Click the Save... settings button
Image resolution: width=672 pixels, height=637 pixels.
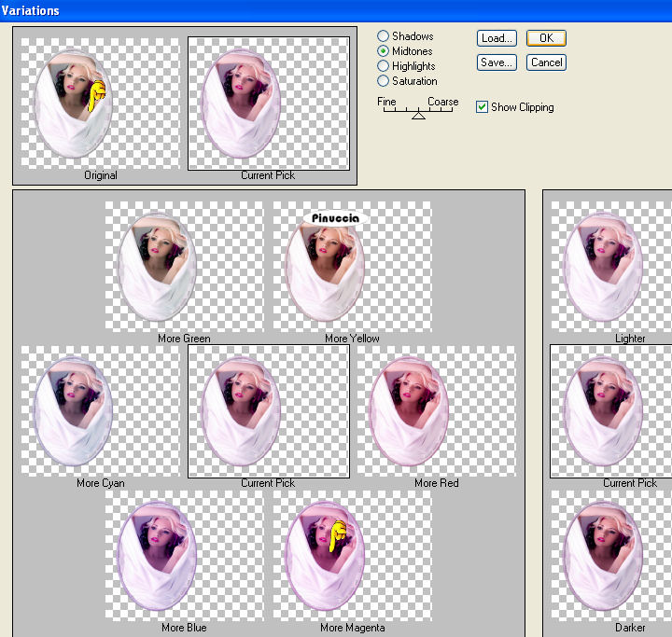pos(497,62)
